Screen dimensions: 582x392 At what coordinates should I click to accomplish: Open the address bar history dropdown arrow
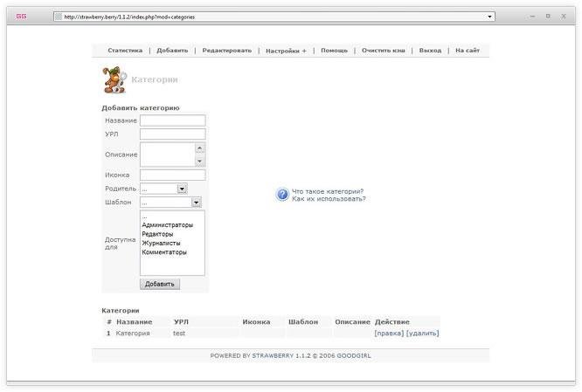click(x=489, y=17)
